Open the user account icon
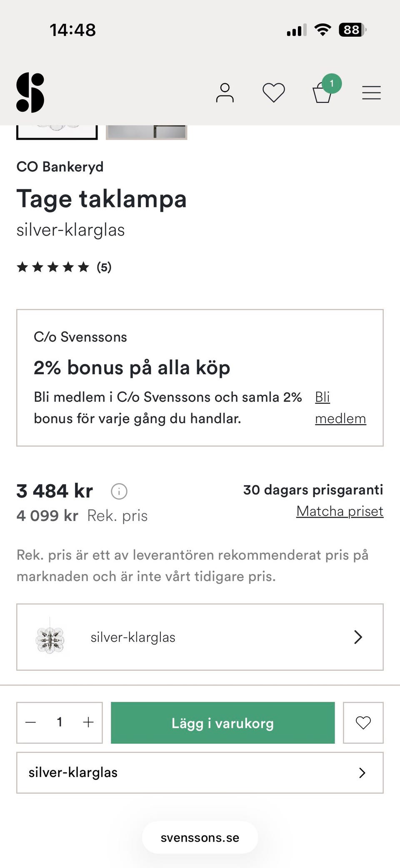Image resolution: width=400 pixels, height=868 pixels. (225, 93)
